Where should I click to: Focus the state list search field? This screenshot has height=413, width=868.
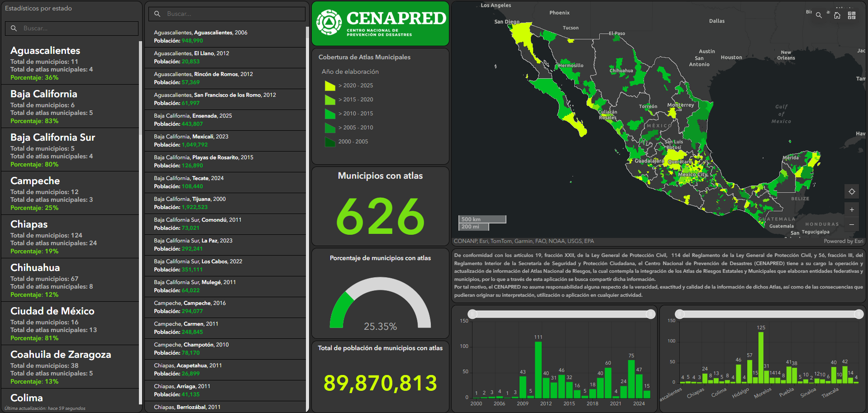[x=77, y=28]
